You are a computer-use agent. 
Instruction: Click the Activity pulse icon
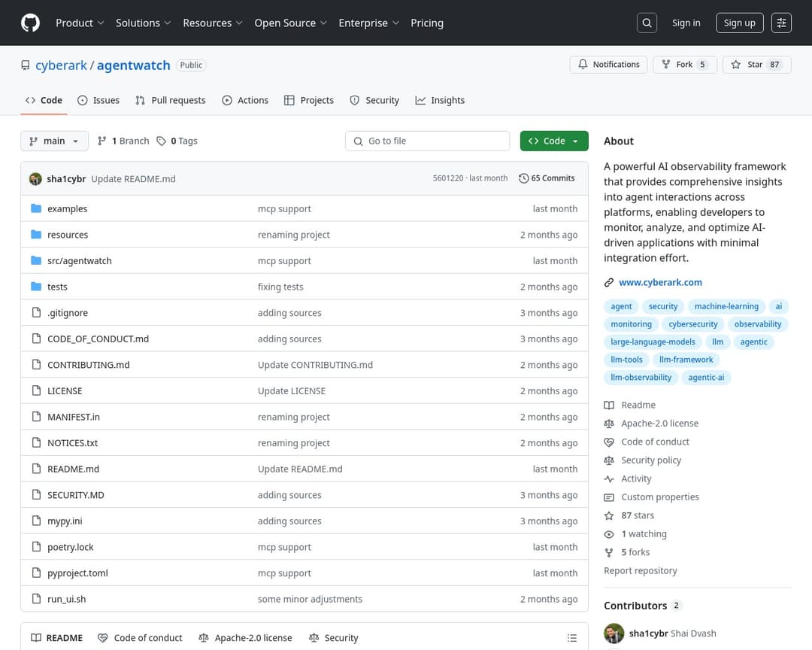609,479
